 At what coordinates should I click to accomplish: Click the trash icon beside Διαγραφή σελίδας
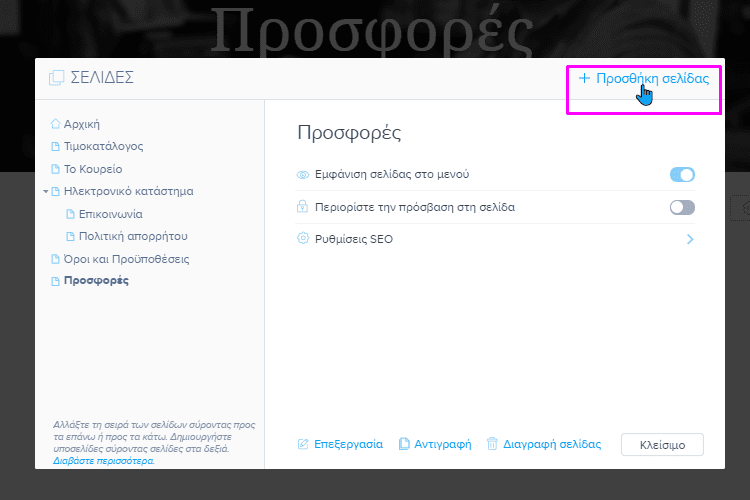[x=492, y=444]
